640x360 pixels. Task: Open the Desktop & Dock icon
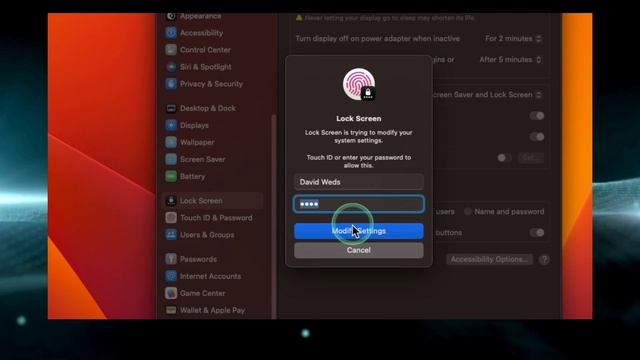pos(171,108)
